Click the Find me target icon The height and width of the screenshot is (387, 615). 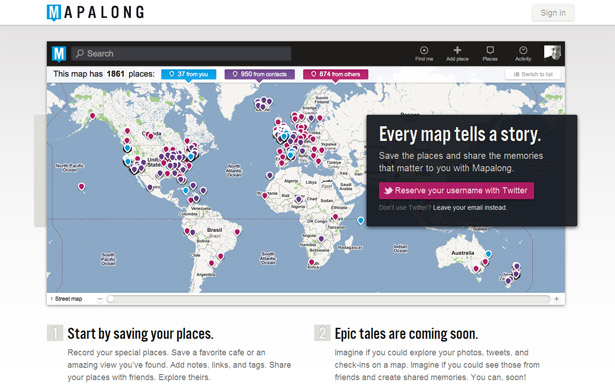tap(424, 50)
